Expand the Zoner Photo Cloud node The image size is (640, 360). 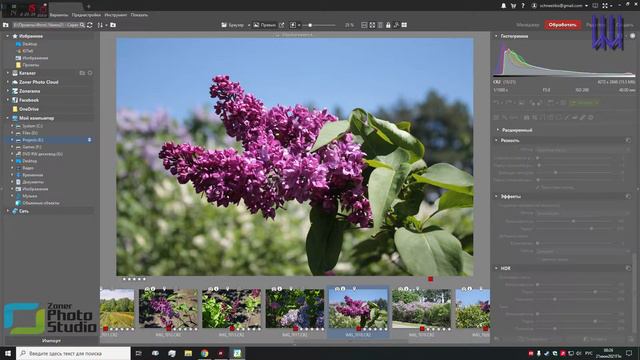click(7, 82)
